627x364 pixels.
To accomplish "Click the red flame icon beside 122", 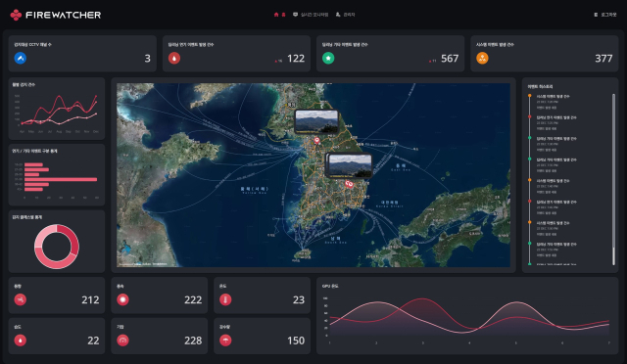I will coord(174,59).
